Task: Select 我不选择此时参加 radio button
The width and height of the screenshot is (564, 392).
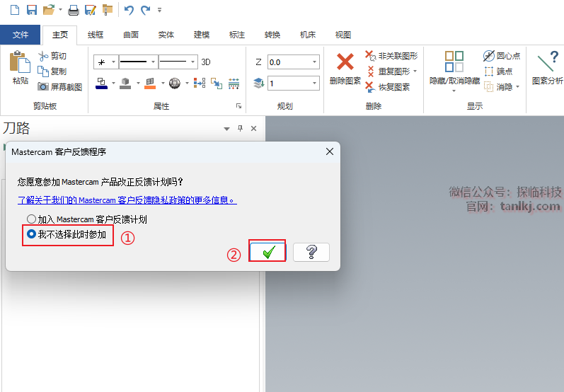Action: (32, 234)
